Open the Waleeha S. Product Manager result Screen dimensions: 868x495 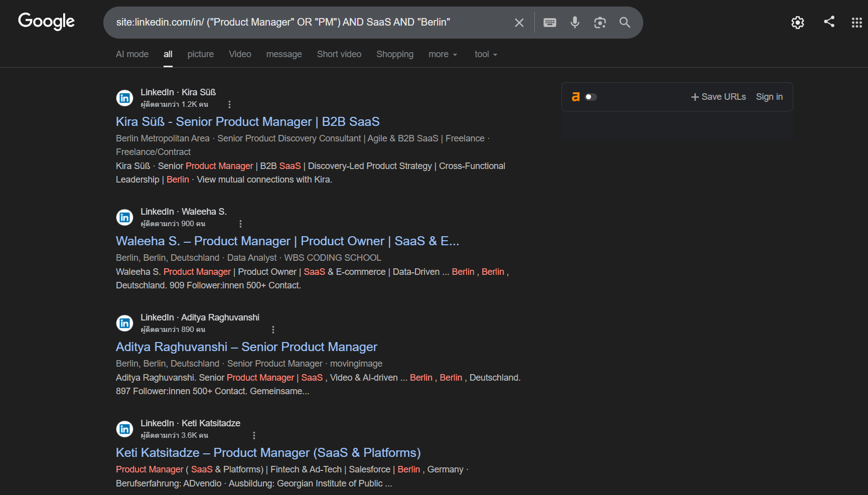(x=287, y=241)
